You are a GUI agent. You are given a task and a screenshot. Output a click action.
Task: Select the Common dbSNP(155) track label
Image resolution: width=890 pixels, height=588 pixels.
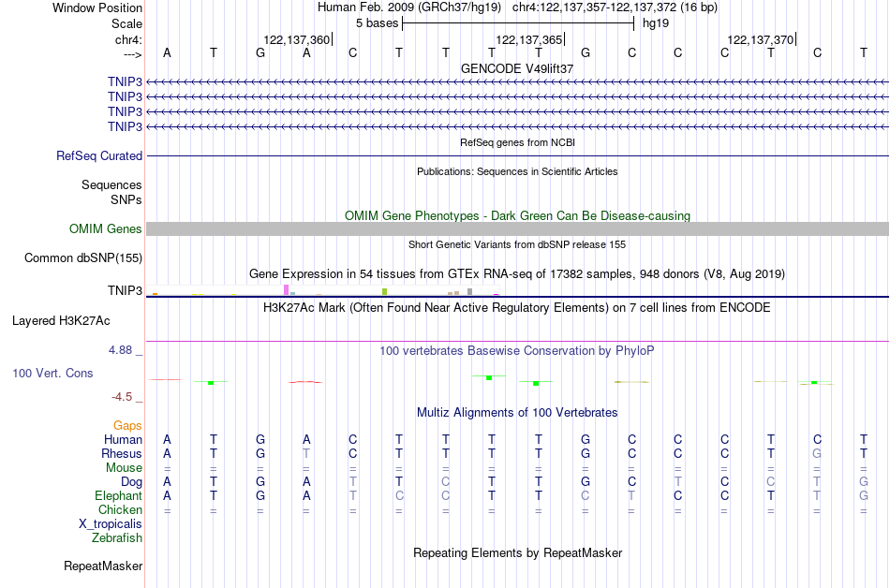pos(83,258)
